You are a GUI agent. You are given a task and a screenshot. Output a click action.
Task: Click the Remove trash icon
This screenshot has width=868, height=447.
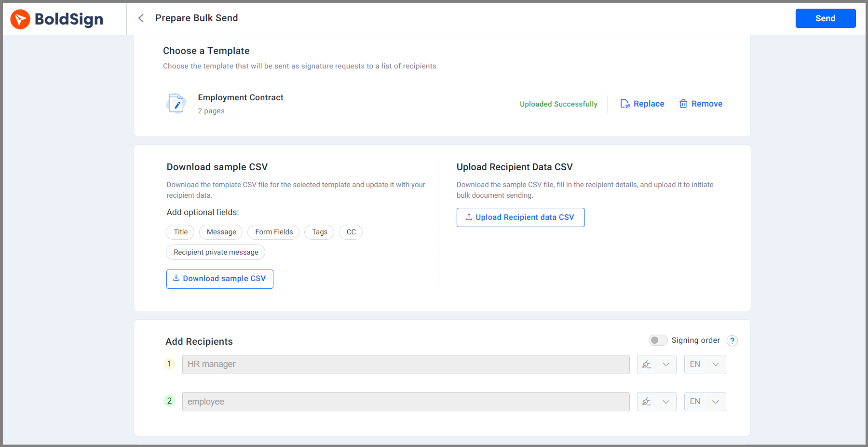tap(683, 104)
